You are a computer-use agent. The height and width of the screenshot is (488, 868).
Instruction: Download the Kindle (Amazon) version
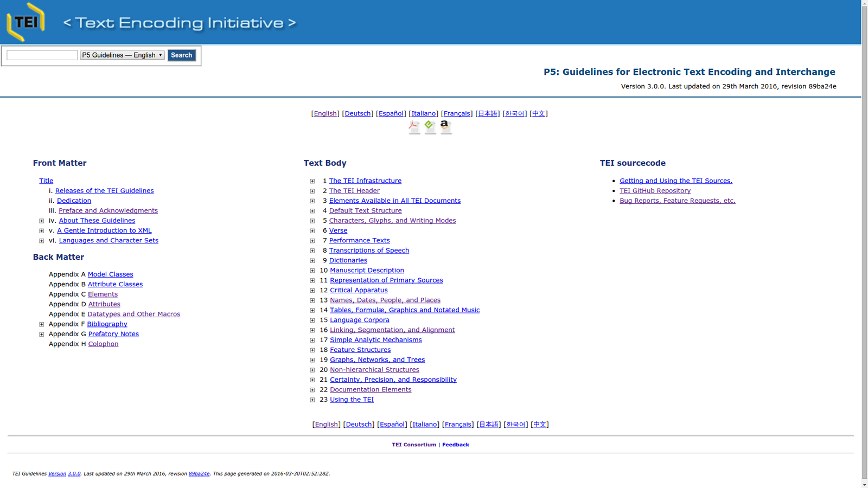(x=445, y=127)
